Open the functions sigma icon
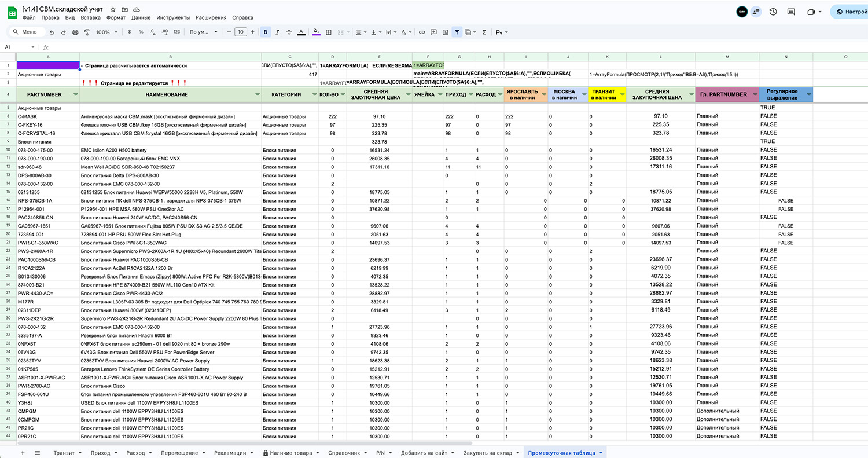 pyautogui.click(x=484, y=32)
